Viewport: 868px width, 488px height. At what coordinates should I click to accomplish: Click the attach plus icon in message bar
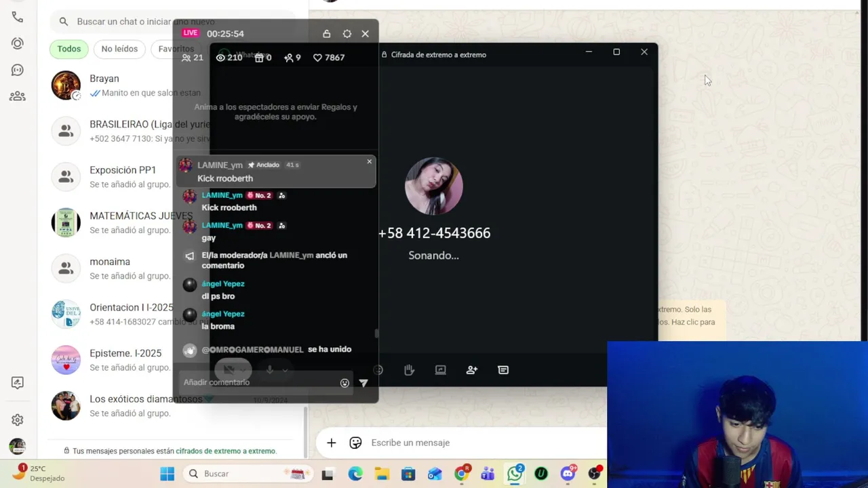[x=331, y=443]
